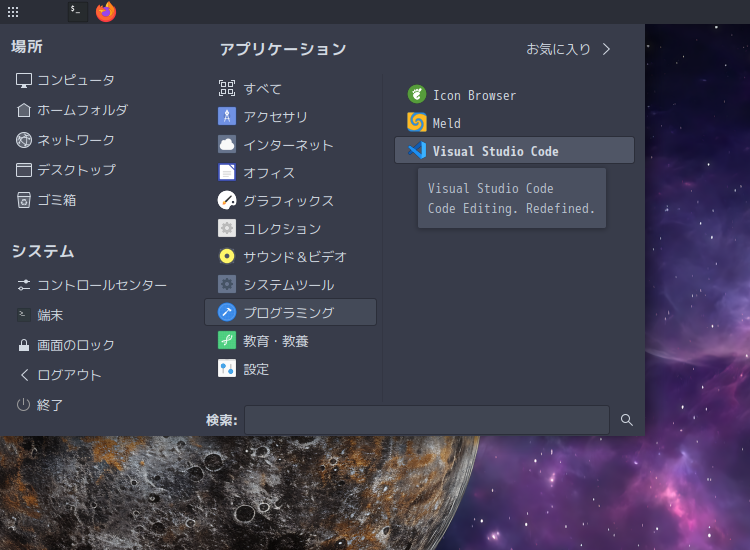Click the Icon Browser app icon
The width and height of the screenshot is (750, 550).
(417, 94)
